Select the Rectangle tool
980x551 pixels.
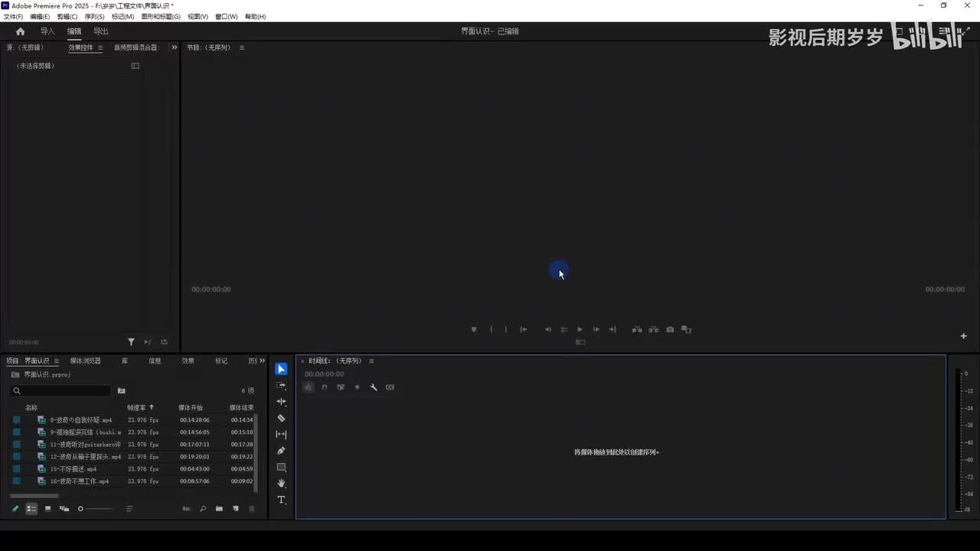point(281,467)
